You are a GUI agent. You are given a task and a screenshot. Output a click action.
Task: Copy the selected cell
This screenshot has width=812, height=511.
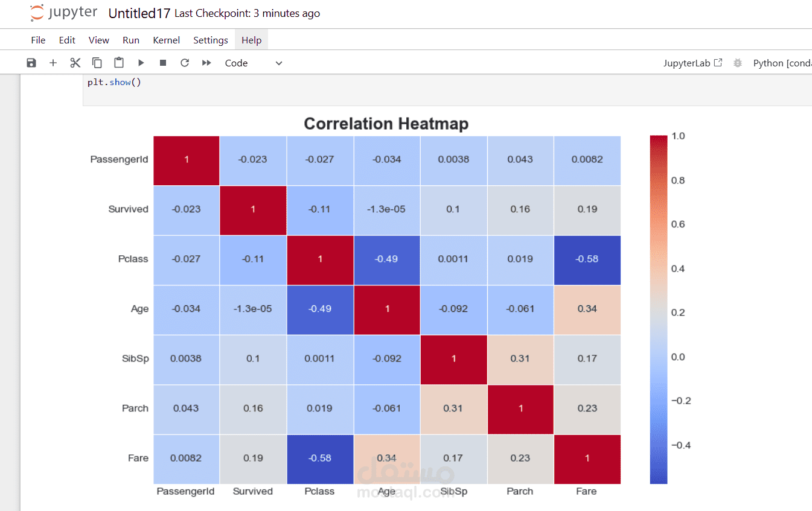pos(97,63)
